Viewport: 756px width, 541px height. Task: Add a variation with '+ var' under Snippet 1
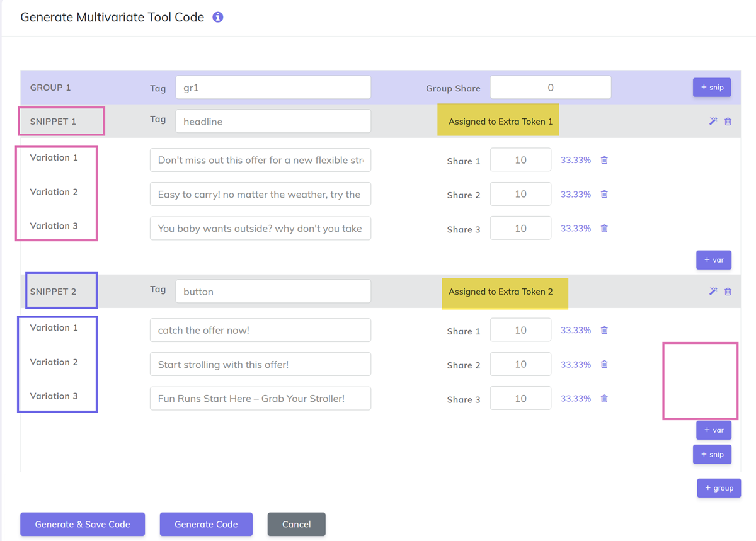tap(714, 259)
